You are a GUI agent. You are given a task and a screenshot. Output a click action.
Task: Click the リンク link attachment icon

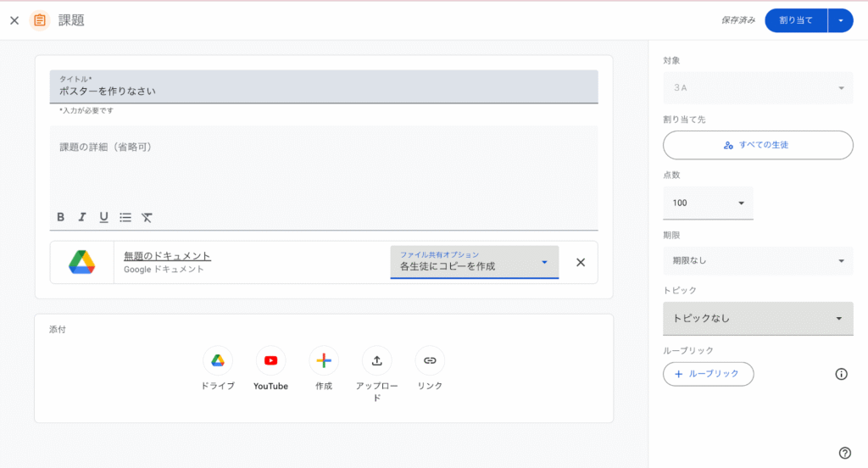click(430, 360)
